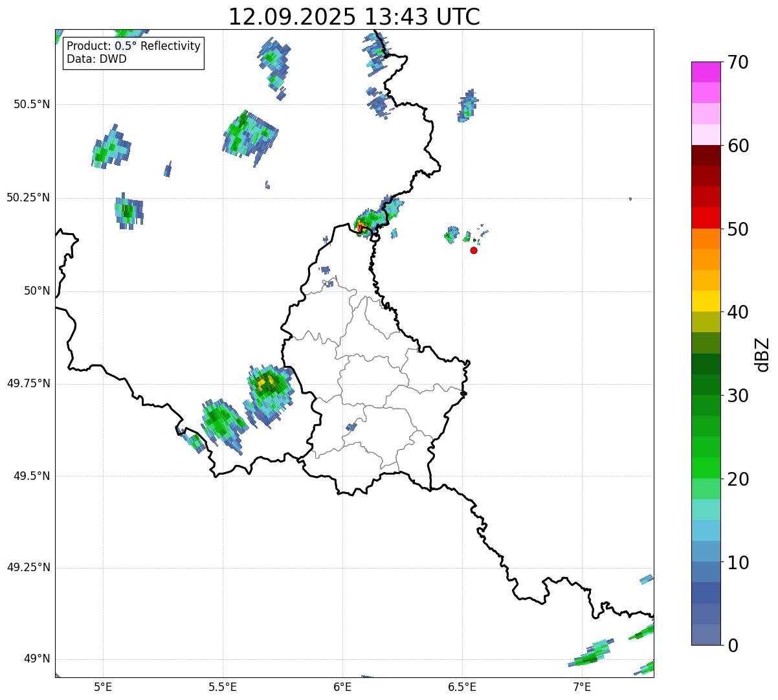This screenshot has height=700, width=778.
Task: Click the 'dBZ' colorbar axis label
Action: pos(762,354)
